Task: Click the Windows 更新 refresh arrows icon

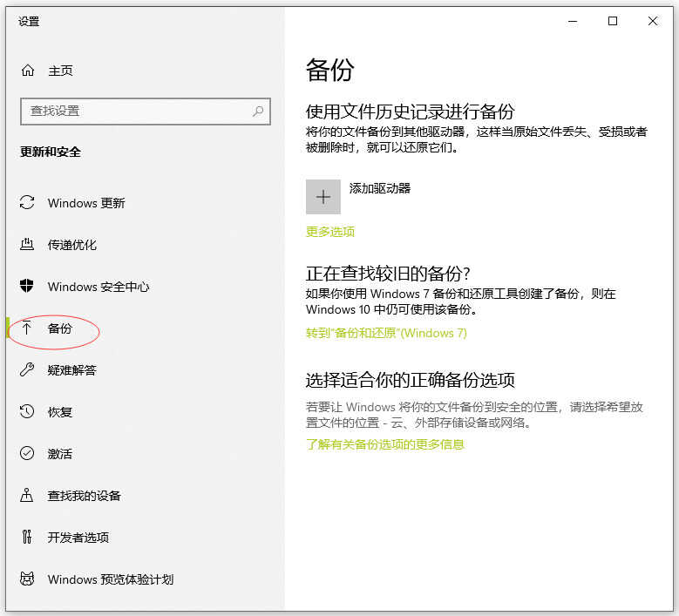Action: (27, 203)
